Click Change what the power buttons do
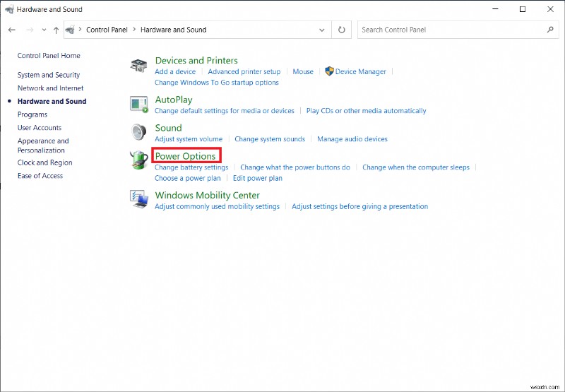The height and width of the screenshot is (392, 565). point(295,167)
